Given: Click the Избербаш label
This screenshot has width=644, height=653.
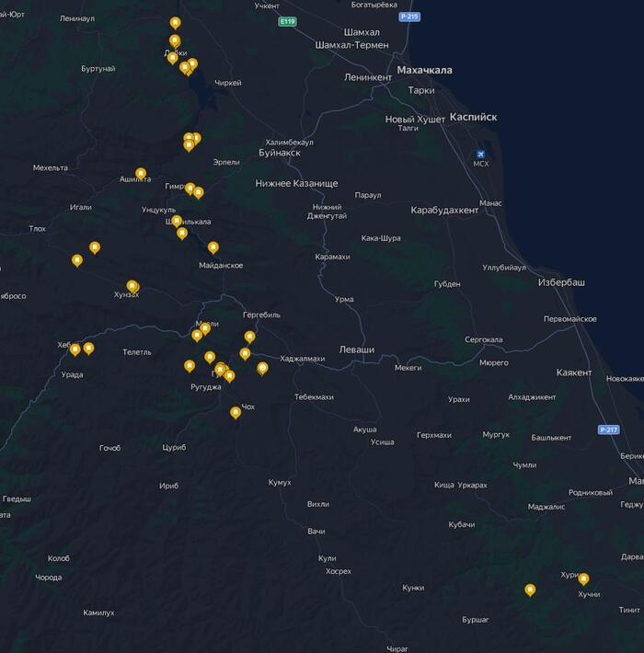Looking at the screenshot, I should click(561, 282).
